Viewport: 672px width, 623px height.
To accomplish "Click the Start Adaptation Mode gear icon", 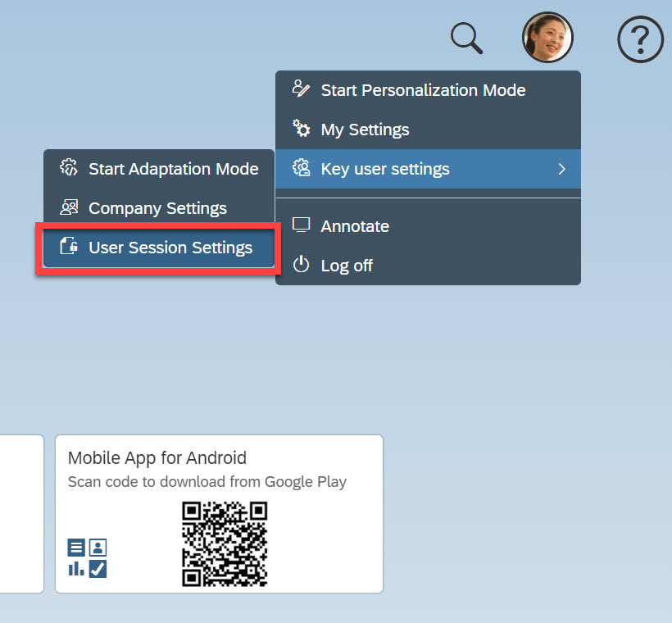I will pos(69,168).
